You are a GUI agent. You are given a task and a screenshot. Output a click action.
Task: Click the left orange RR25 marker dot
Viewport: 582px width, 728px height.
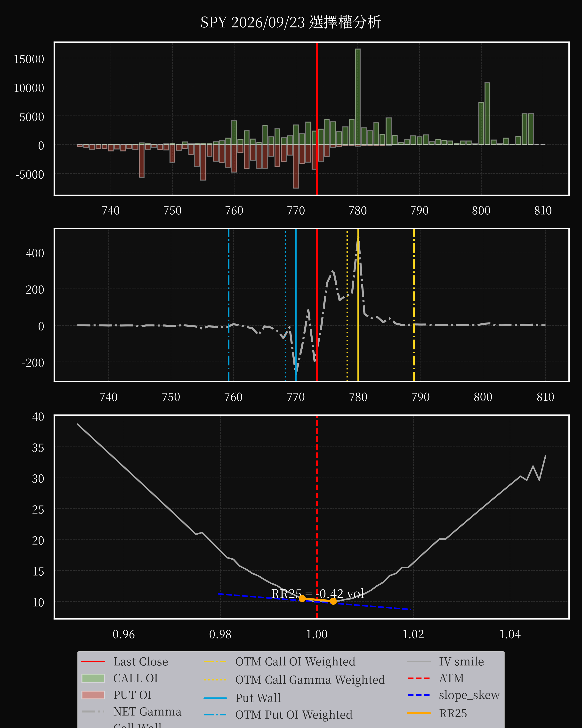(x=302, y=598)
